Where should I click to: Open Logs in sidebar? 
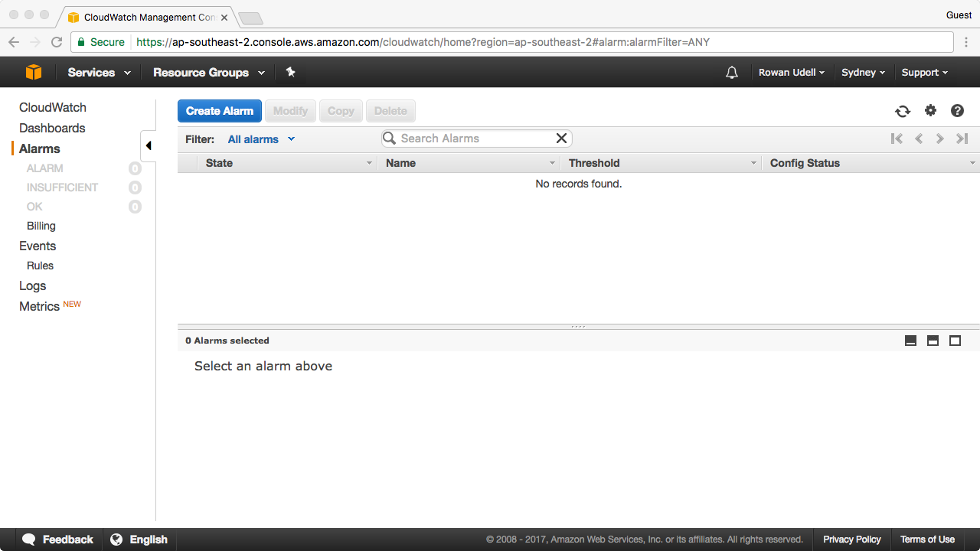(x=33, y=286)
